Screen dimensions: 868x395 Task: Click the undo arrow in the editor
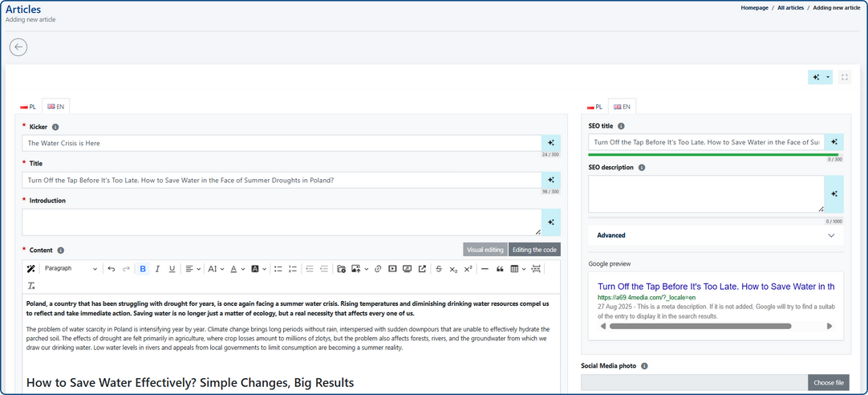[112, 269]
